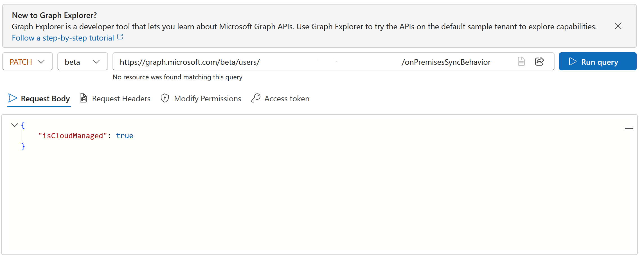
Task: Expand the beta API version dropdown
Action: click(82, 62)
